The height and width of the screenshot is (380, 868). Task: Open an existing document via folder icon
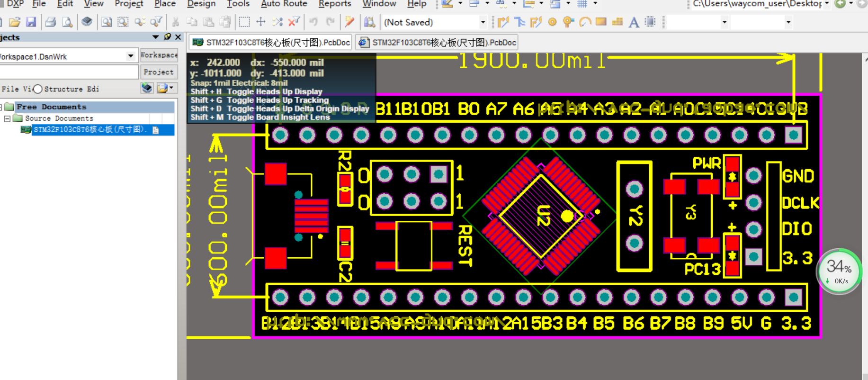(x=15, y=22)
